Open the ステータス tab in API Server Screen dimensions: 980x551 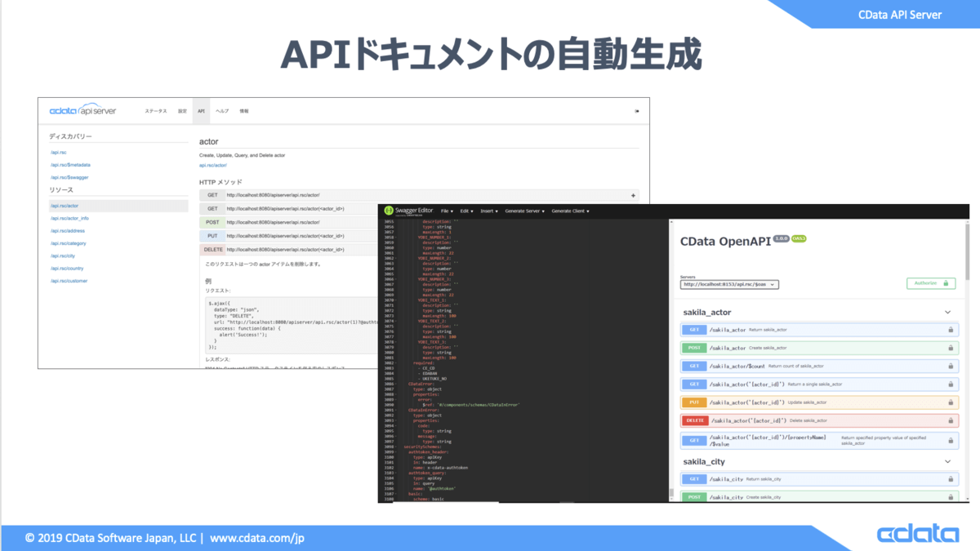pyautogui.click(x=156, y=111)
